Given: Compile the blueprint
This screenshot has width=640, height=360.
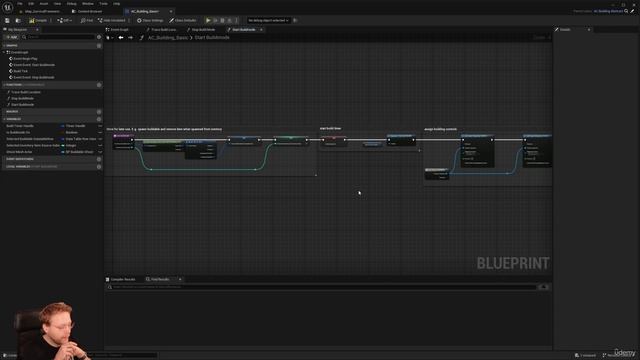Looking at the screenshot, I should pyautogui.click(x=38, y=20).
